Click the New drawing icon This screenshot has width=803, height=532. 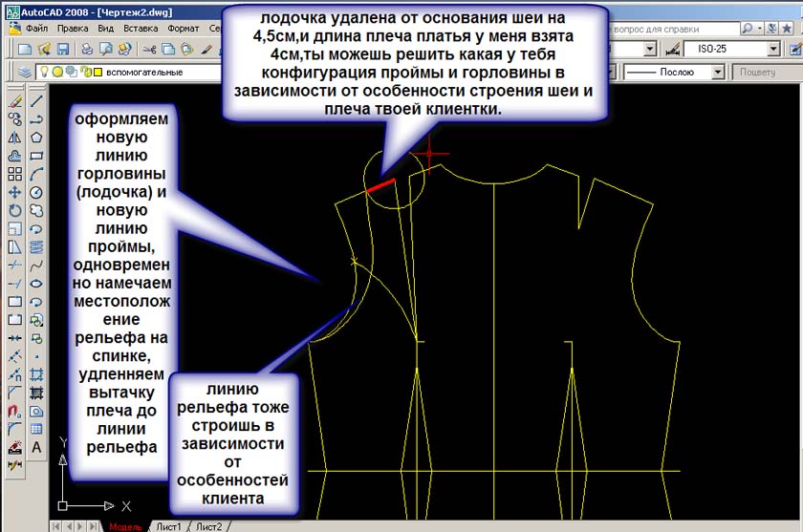pos(23,48)
